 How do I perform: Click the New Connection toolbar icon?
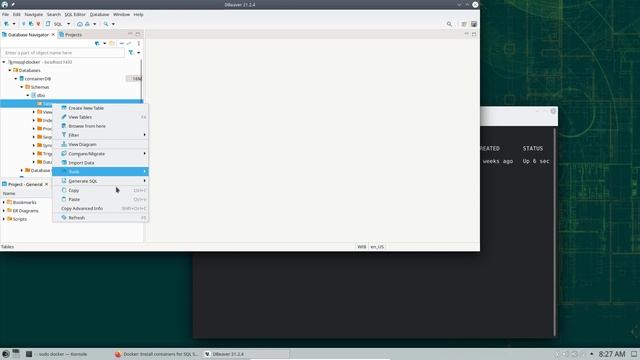pyautogui.click(x=7, y=24)
